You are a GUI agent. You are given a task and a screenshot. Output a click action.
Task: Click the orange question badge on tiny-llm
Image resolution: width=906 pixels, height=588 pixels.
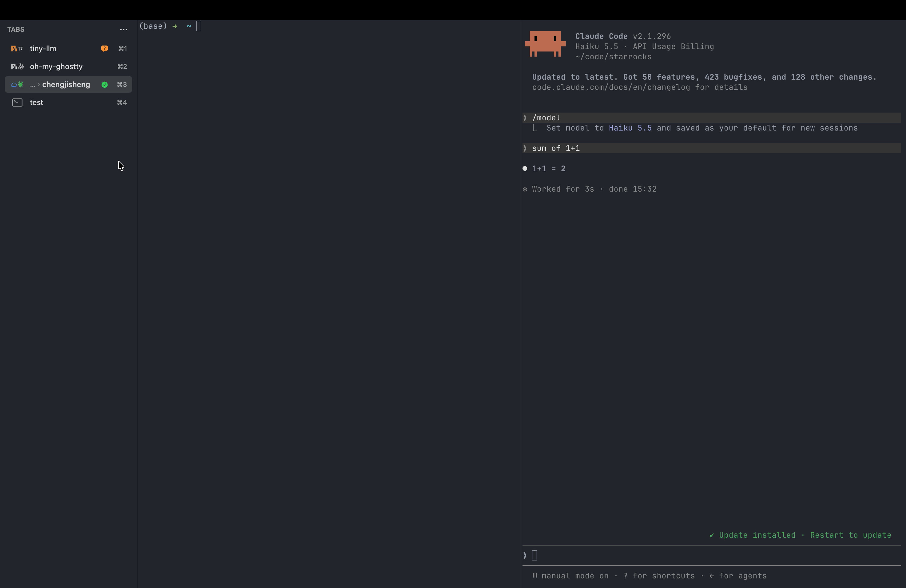pos(104,48)
